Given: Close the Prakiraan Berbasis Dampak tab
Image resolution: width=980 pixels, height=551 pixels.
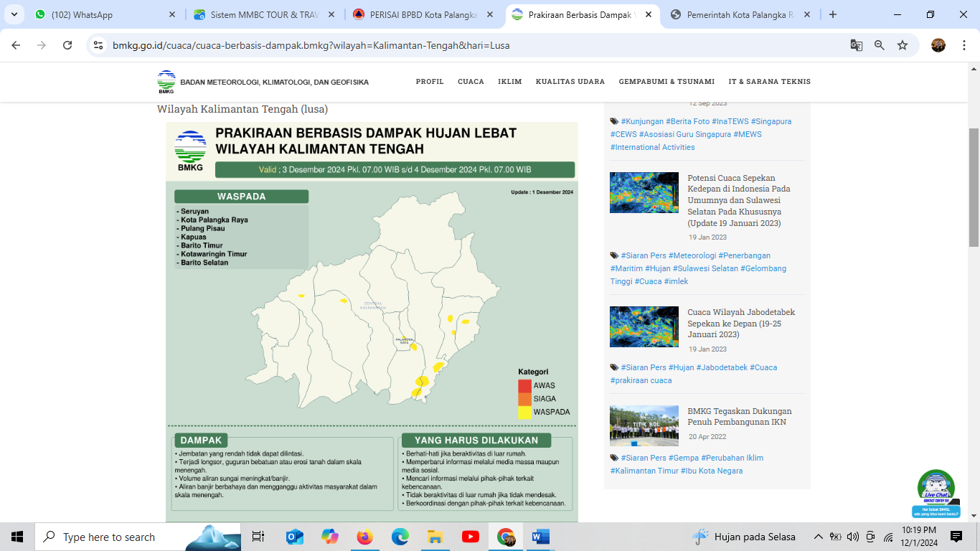Looking at the screenshot, I should click(x=650, y=14).
